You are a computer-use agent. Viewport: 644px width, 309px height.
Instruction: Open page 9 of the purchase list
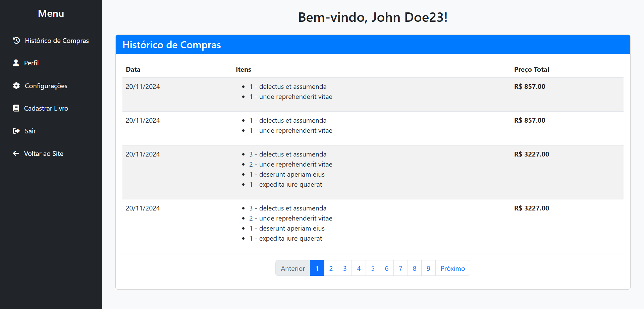(428, 268)
